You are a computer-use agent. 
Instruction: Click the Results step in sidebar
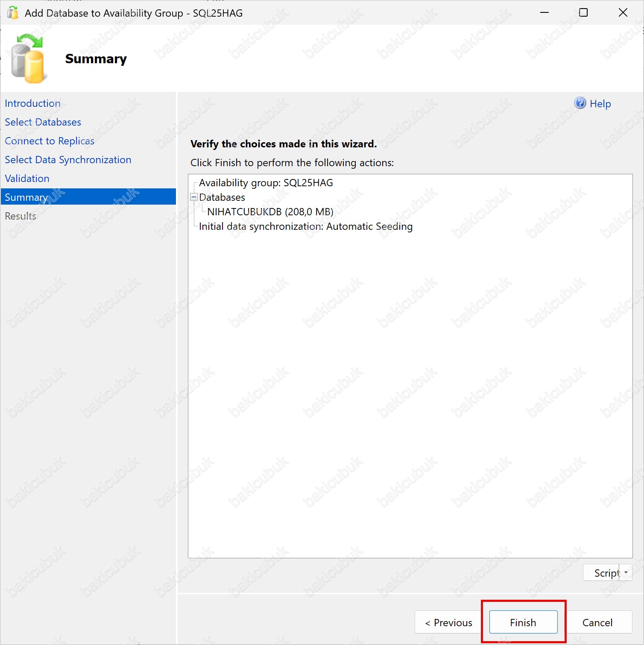click(x=20, y=216)
